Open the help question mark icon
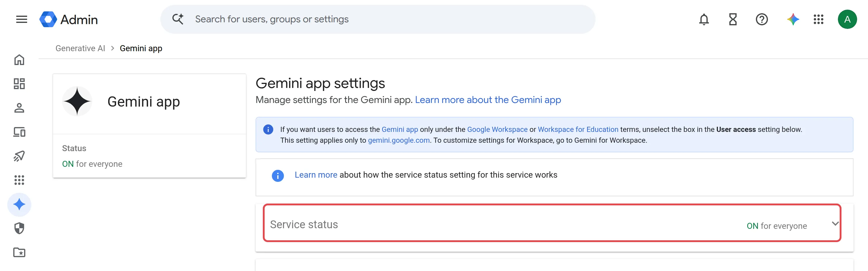868x271 pixels. [762, 19]
